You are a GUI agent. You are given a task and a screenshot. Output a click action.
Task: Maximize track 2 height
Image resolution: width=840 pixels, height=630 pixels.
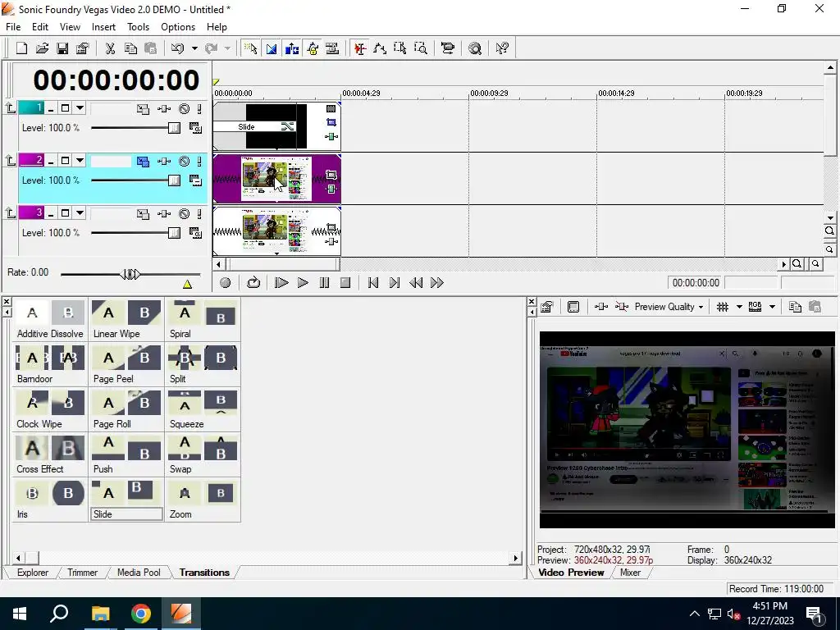click(65, 161)
